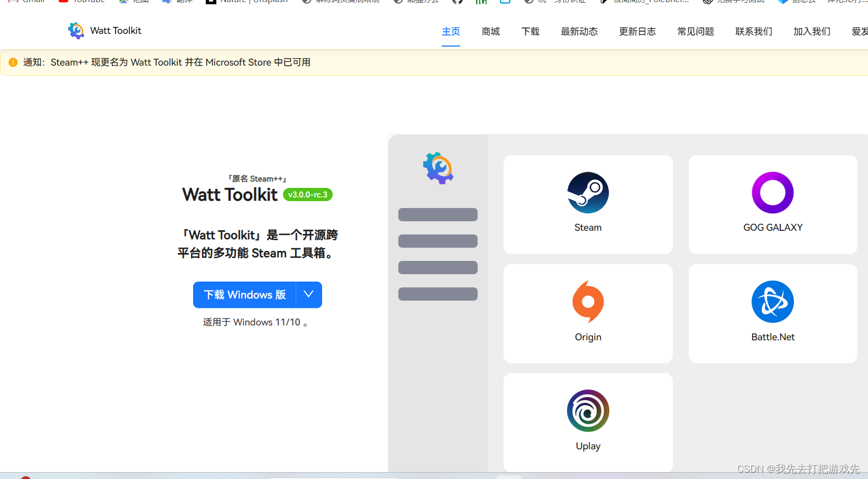Screen dimensions: 868x479
Task: Click the large Watt Toolkit heading
Action: pyautogui.click(x=230, y=195)
